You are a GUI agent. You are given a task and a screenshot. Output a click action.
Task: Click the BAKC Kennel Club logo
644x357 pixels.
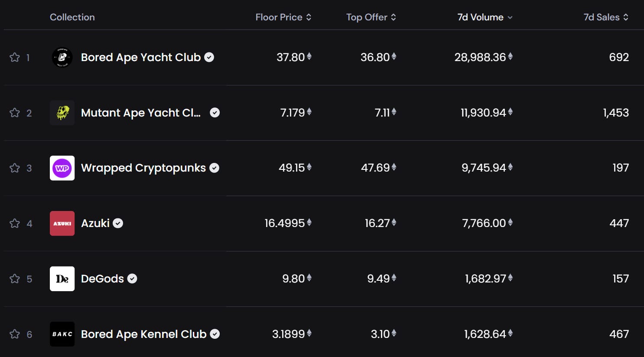pos(62,334)
